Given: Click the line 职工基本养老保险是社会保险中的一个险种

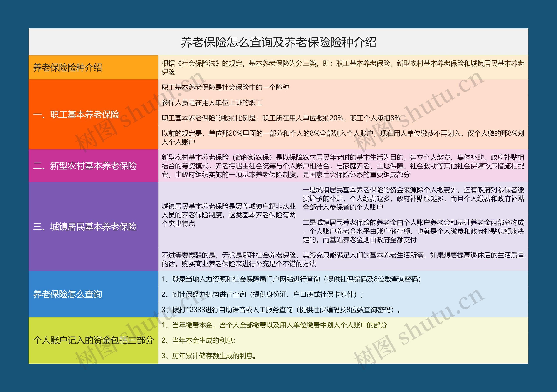Looking at the screenshot, I should click(x=225, y=87).
